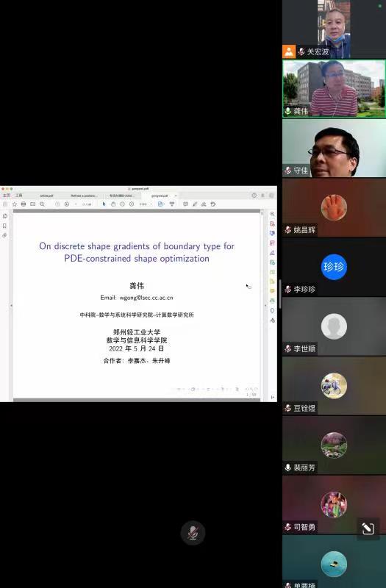Image resolution: width=386 pixels, height=588 pixels.
Task: Click the print icon in toolbar
Action: (x=24, y=204)
